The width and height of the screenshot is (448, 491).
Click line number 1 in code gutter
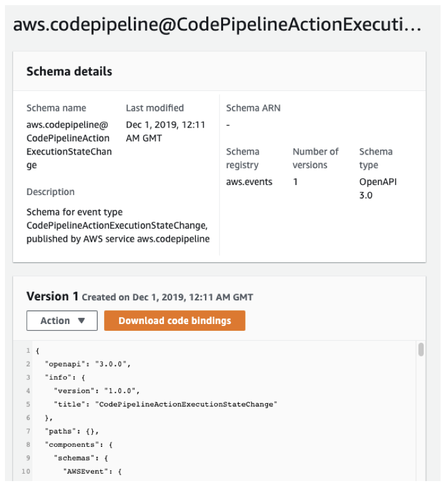tap(28, 350)
